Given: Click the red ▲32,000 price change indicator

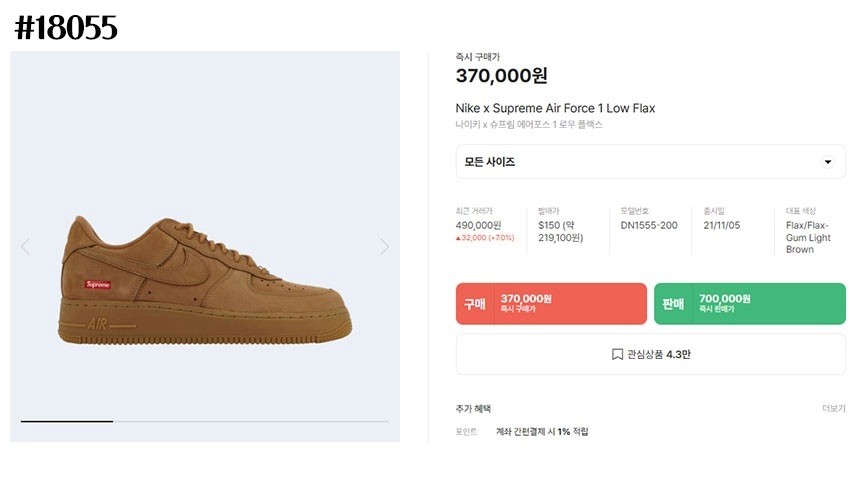Looking at the screenshot, I should tap(484, 238).
